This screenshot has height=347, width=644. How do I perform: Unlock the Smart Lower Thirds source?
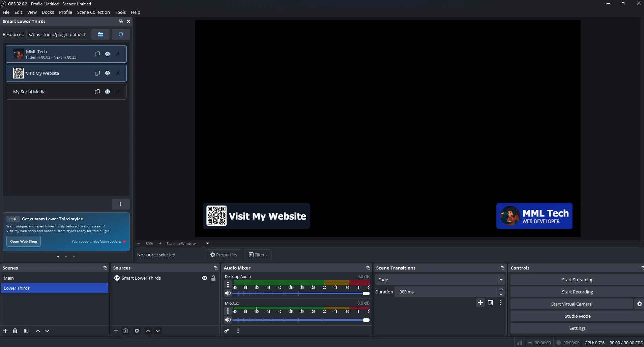[214, 278]
